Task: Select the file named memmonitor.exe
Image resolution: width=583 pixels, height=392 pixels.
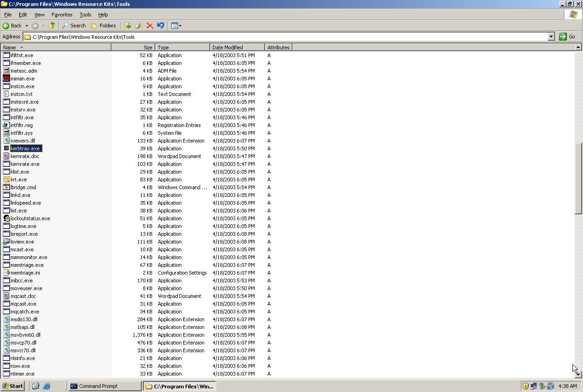Action: point(29,257)
